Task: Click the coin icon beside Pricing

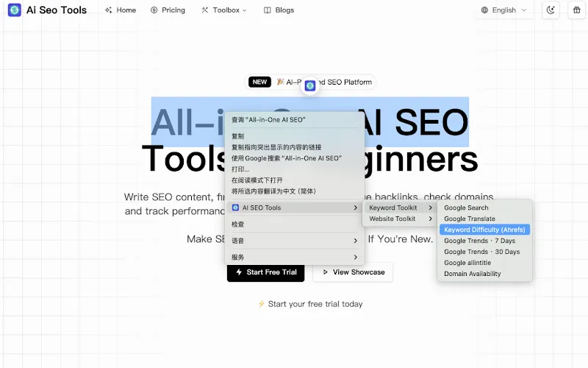Action: tap(154, 10)
